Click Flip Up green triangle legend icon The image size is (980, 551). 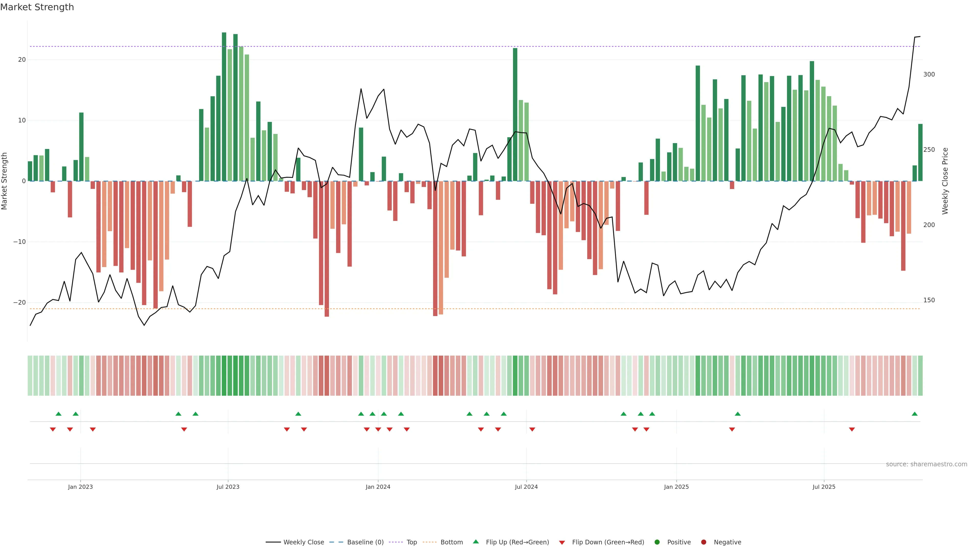point(475,542)
